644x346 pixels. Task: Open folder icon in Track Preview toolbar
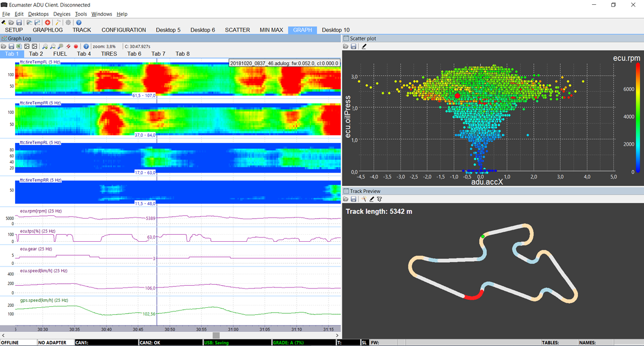click(x=346, y=199)
